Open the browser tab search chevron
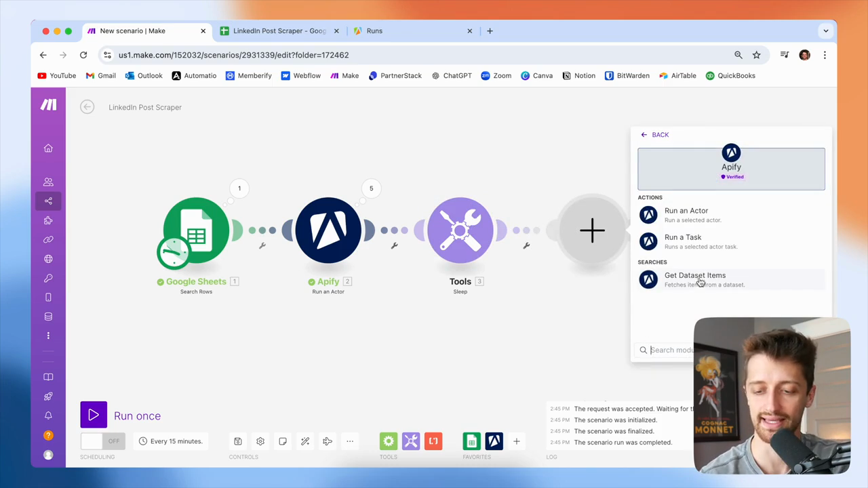This screenshot has height=488, width=868. pos(826,30)
